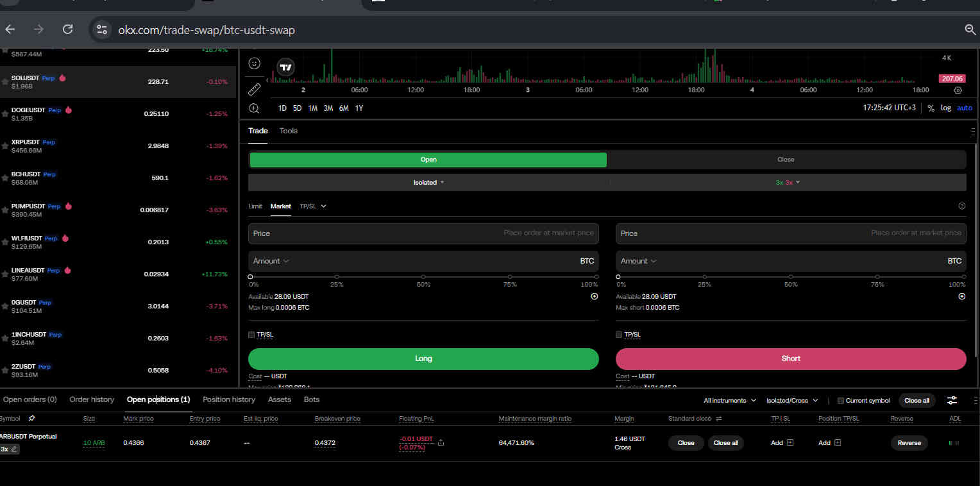Open 17:25:42 UTC+3 timezone selector
980x486 pixels.
point(889,108)
